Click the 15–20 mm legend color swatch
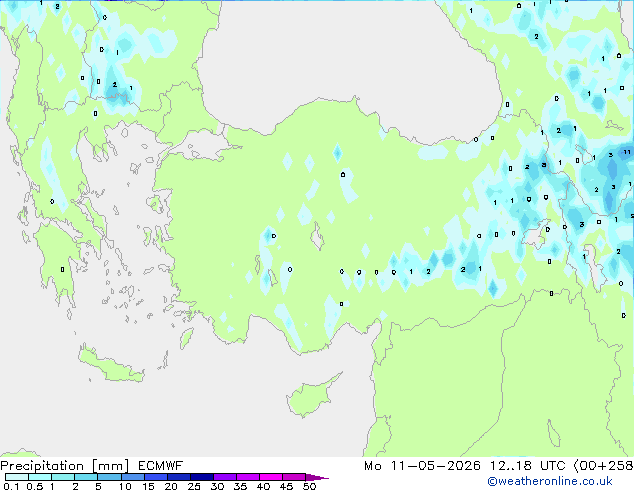The height and width of the screenshot is (490, 634). pyautogui.click(x=155, y=477)
